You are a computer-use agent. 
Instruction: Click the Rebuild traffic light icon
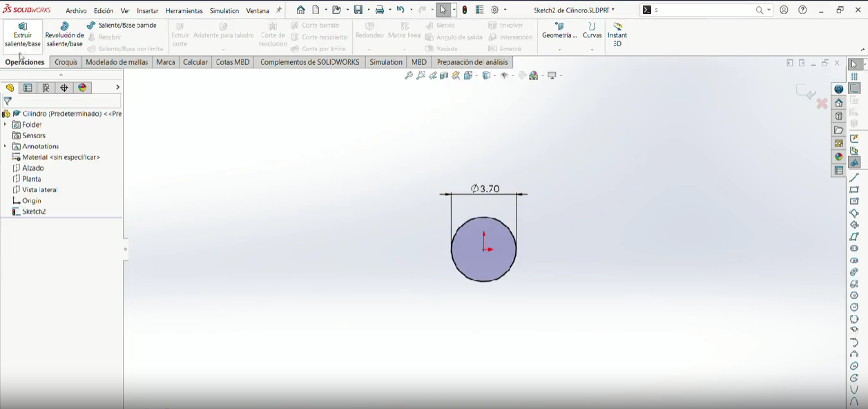[x=465, y=10]
